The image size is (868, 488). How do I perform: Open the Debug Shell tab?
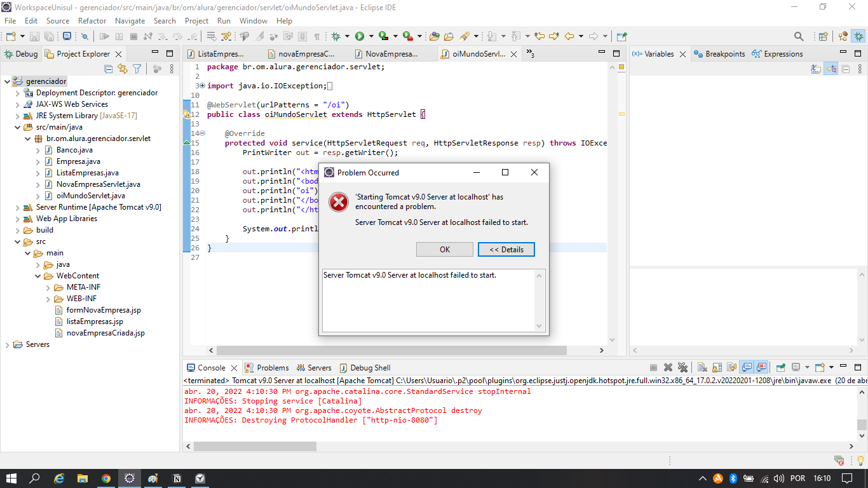point(365,368)
